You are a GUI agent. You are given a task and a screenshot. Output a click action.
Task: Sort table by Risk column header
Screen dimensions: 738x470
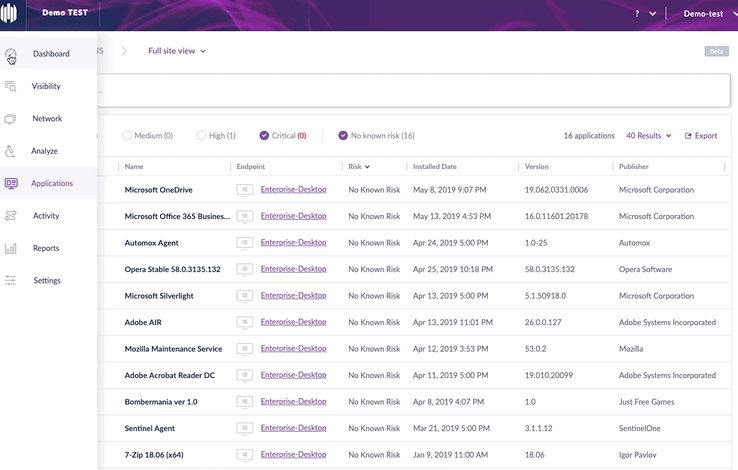click(x=358, y=166)
